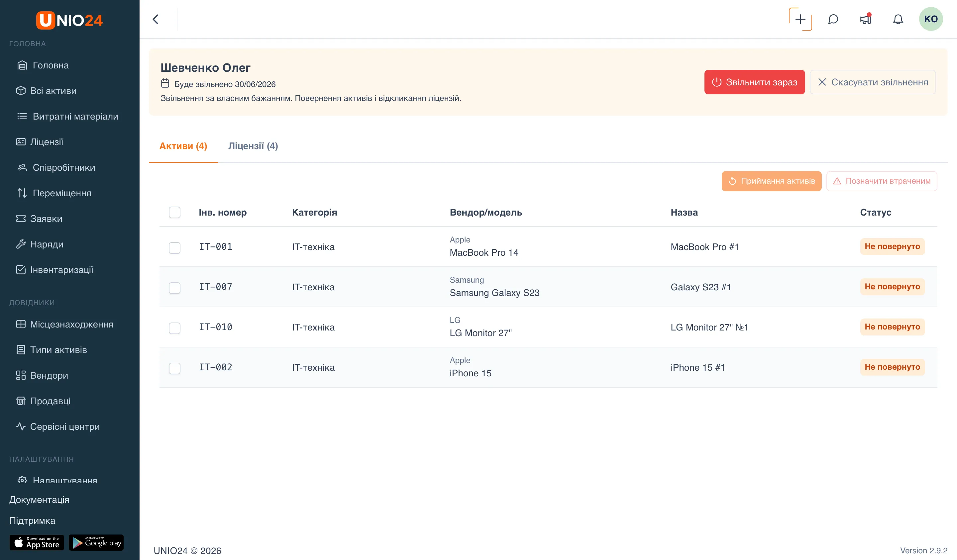Click the Інв. номер column header

pos(223,212)
